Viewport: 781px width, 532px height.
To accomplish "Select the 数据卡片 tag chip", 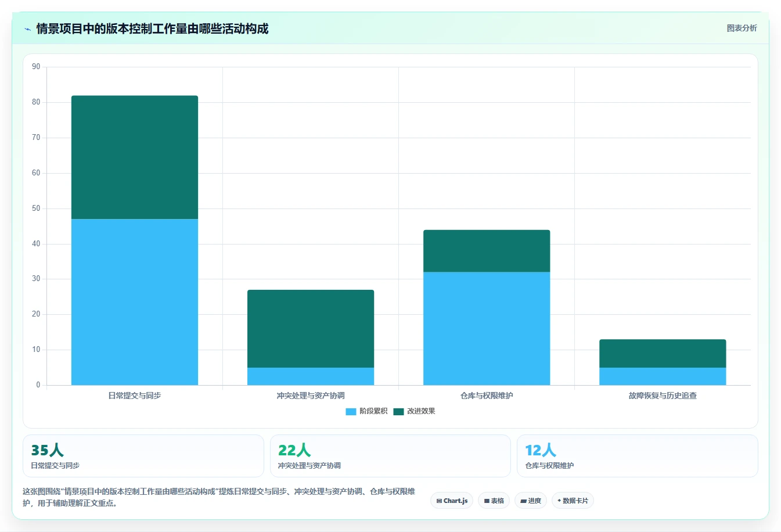I will 573,501.
